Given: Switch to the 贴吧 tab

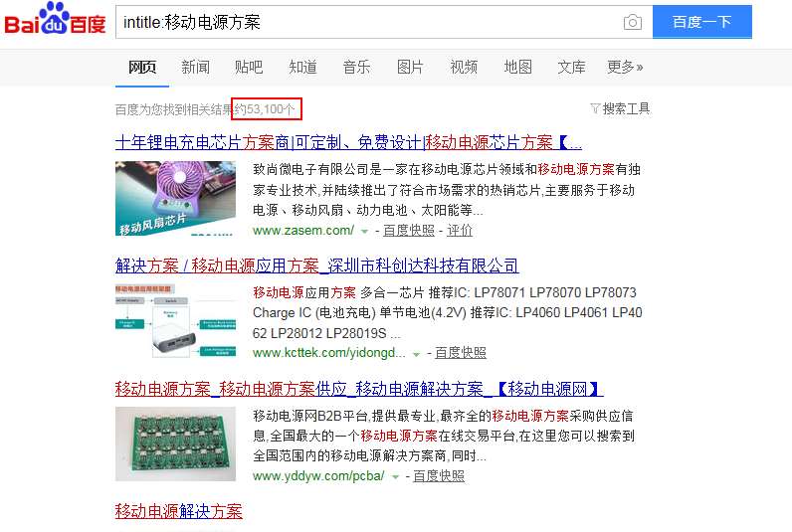Looking at the screenshot, I should (x=249, y=67).
